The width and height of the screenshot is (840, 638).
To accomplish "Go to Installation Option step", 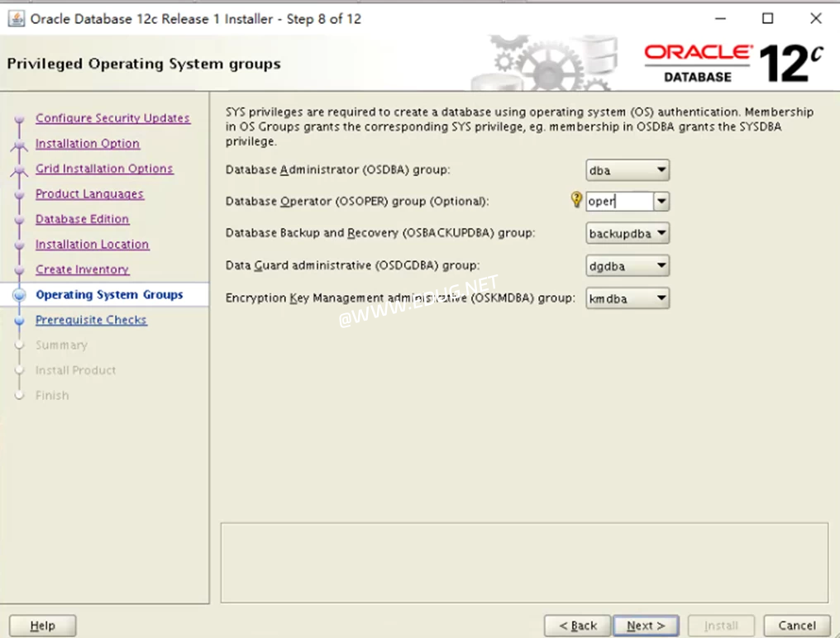I will tap(88, 144).
